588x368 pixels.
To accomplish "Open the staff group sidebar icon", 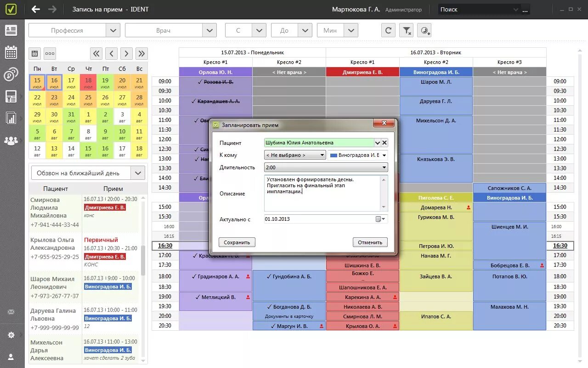I will tap(11, 141).
